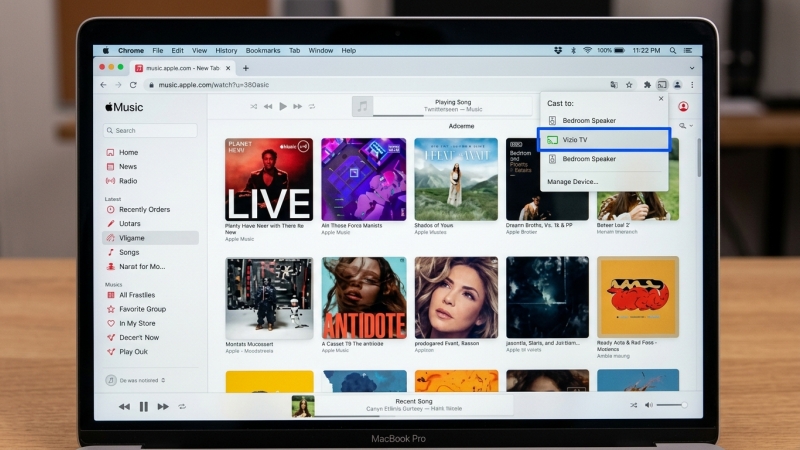Cast to Vizio TV
This screenshot has width=800, height=450.
(x=604, y=140)
